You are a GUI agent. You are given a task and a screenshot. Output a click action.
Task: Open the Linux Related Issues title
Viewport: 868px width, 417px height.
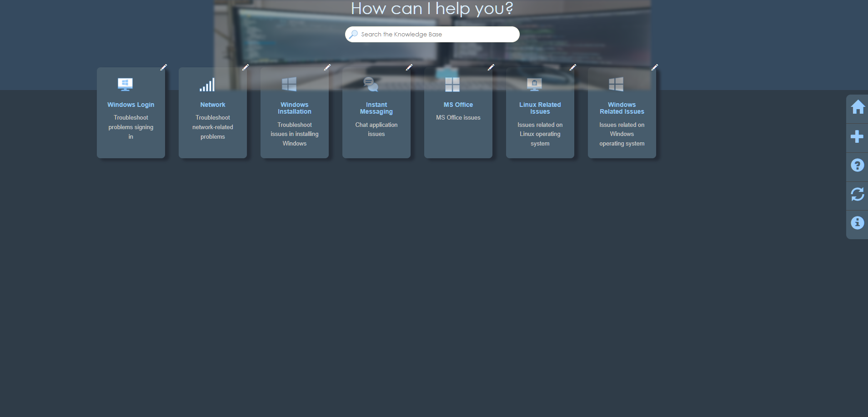tap(540, 108)
